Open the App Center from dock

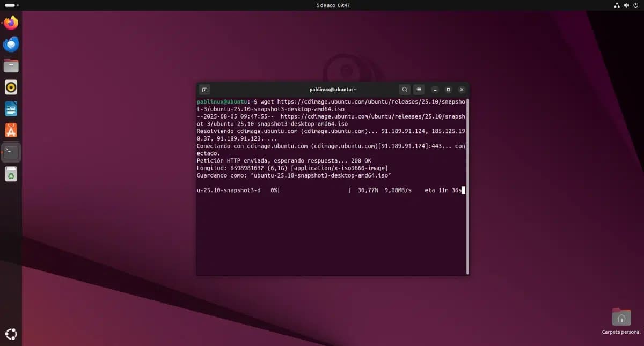[x=11, y=130]
